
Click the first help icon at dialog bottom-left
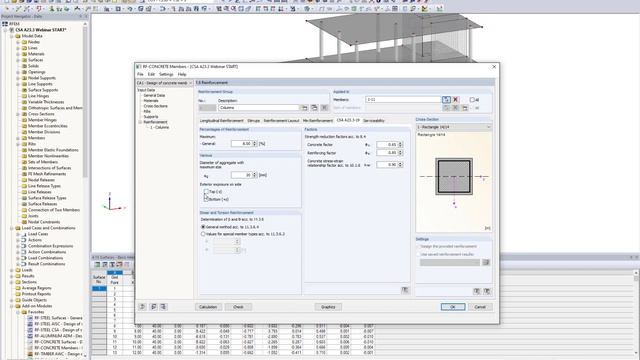[x=142, y=307]
